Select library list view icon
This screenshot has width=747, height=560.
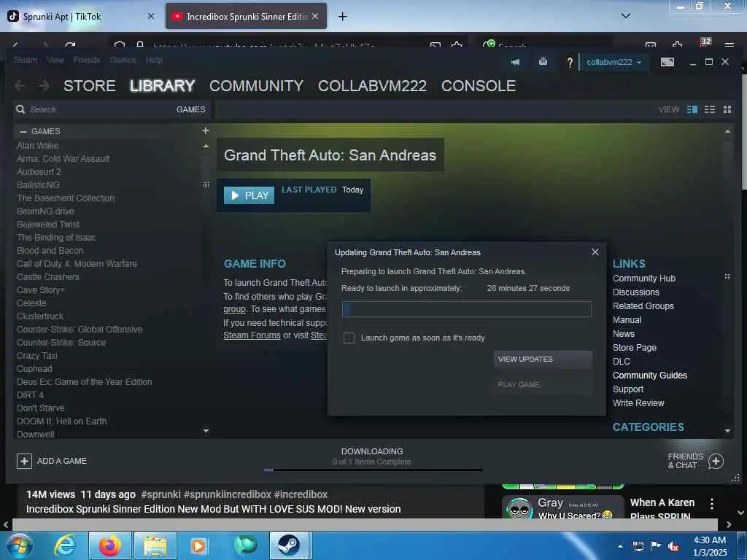(710, 109)
